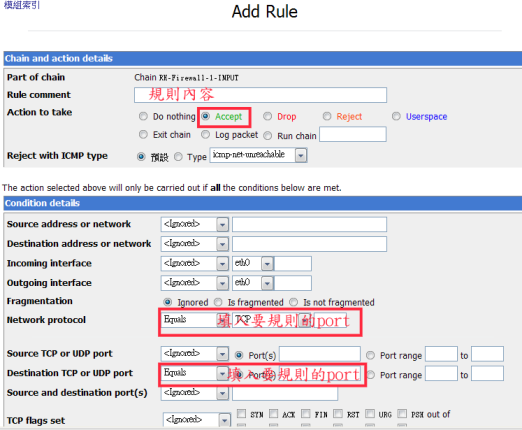Check the PSH TCP flag
The height and width of the screenshot is (430, 522).
402,414
